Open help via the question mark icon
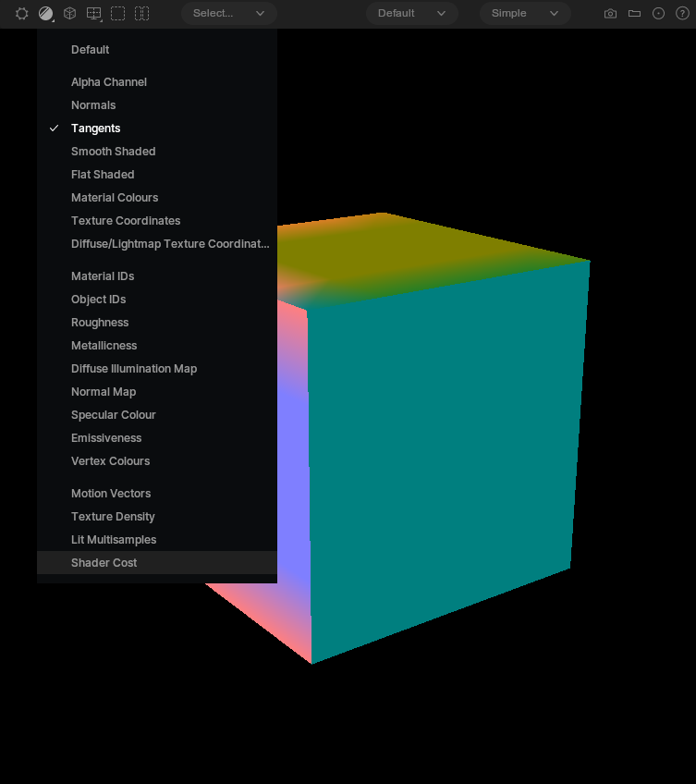The width and height of the screenshot is (696, 784). (682, 14)
